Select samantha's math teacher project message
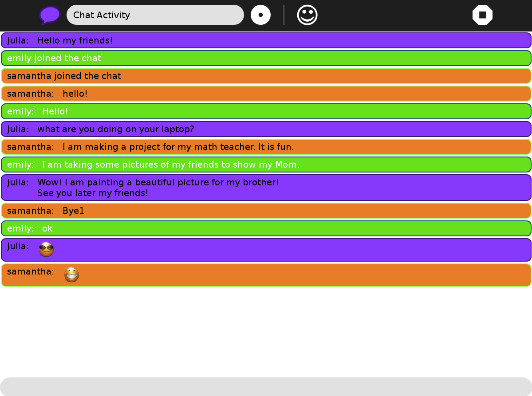 [x=178, y=147]
